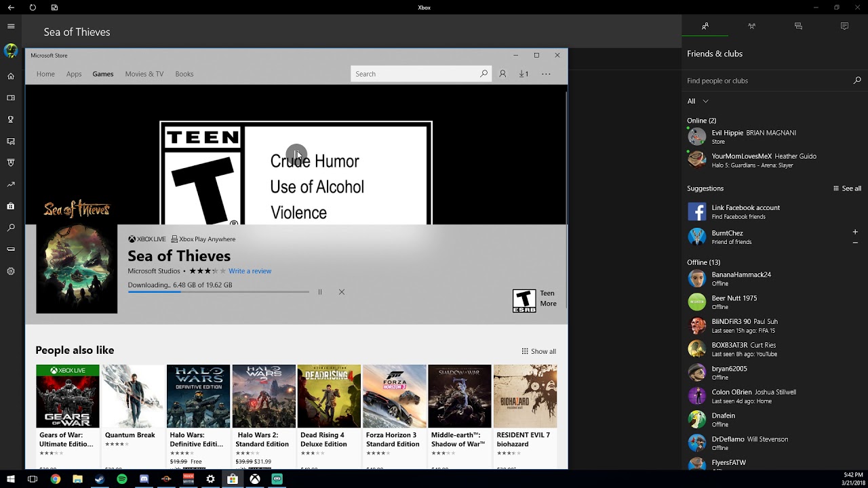This screenshot has width=868, height=488.
Task: Open Evil Hippie friend entry
Action: [774, 137]
